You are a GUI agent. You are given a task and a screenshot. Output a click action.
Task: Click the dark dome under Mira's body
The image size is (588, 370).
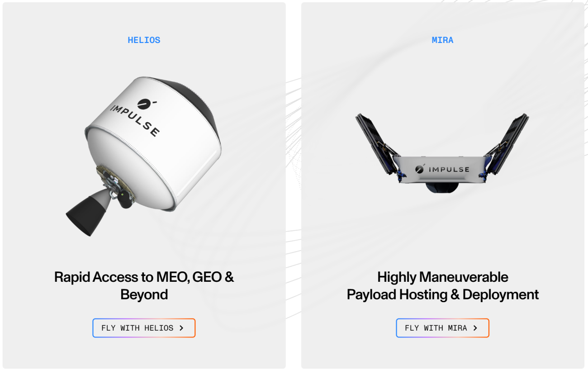click(442, 187)
